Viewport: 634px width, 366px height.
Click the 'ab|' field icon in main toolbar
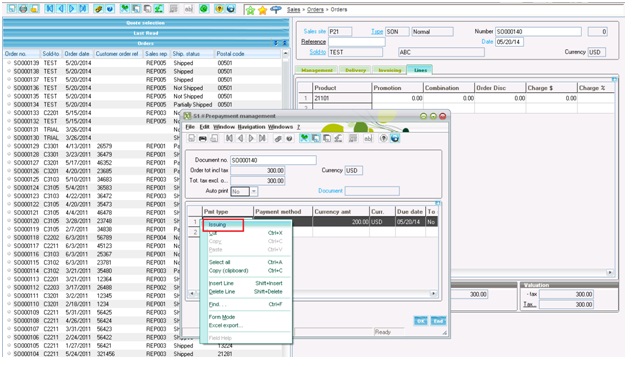(x=189, y=8)
